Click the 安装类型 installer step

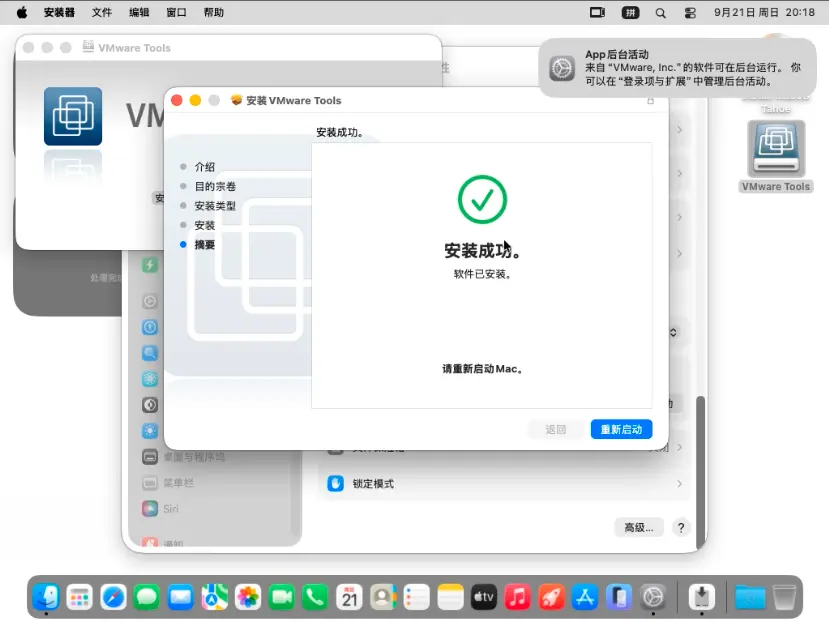tap(215, 206)
